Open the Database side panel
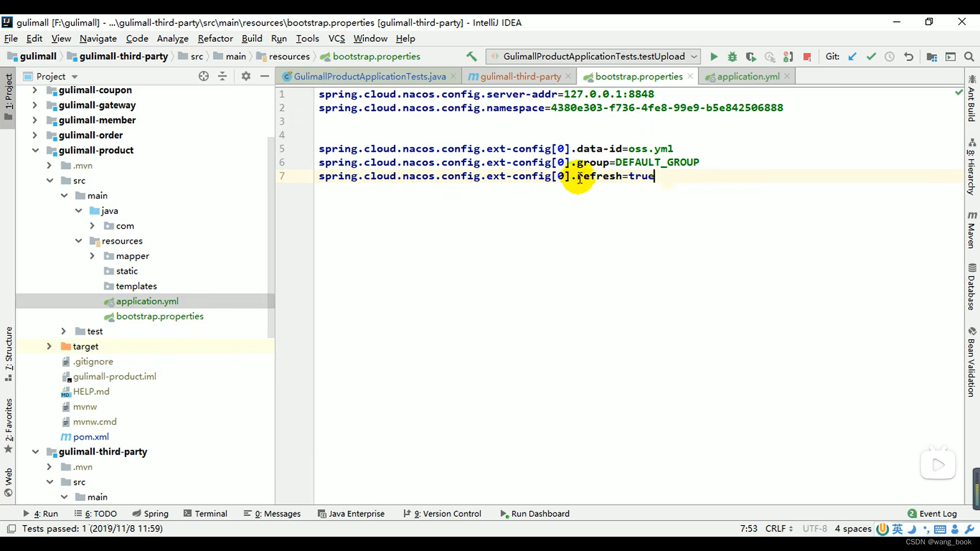The height and width of the screenshot is (551, 980). 972,287
